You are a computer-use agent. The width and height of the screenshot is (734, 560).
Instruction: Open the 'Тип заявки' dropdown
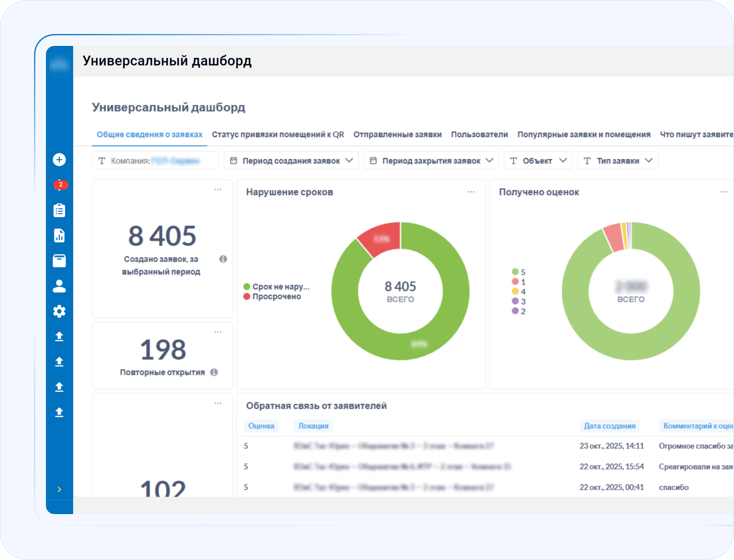[x=617, y=160]
